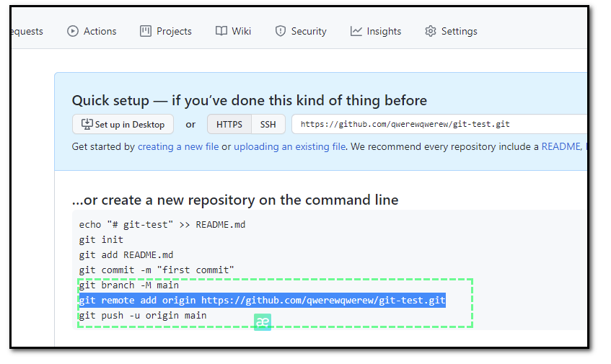Open the Actions tab

coord(100,31)
